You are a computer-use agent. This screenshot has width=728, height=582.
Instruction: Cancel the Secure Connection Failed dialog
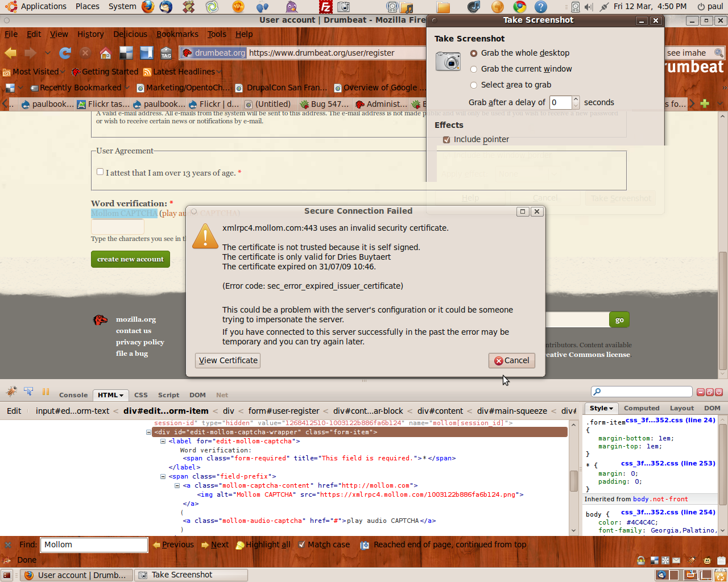tap(511, 360)
